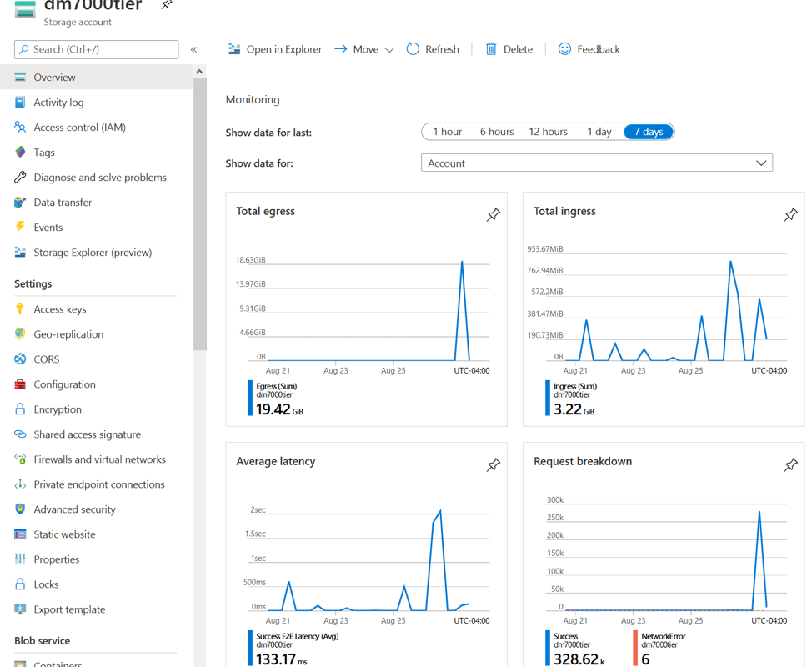
Task: Click the Activity log icon
Action: coord(20,102)
